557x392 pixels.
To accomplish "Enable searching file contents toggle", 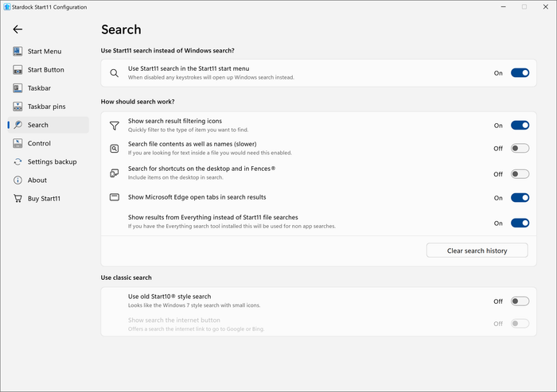I will [520, 148].
